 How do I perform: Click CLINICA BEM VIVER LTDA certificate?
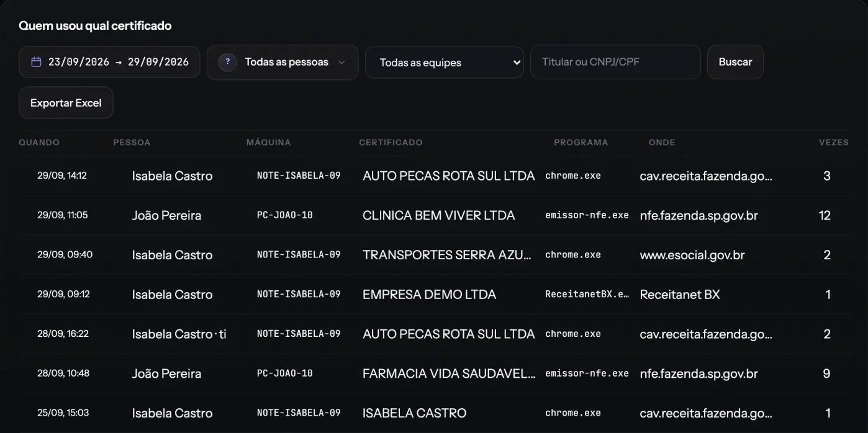439,216
